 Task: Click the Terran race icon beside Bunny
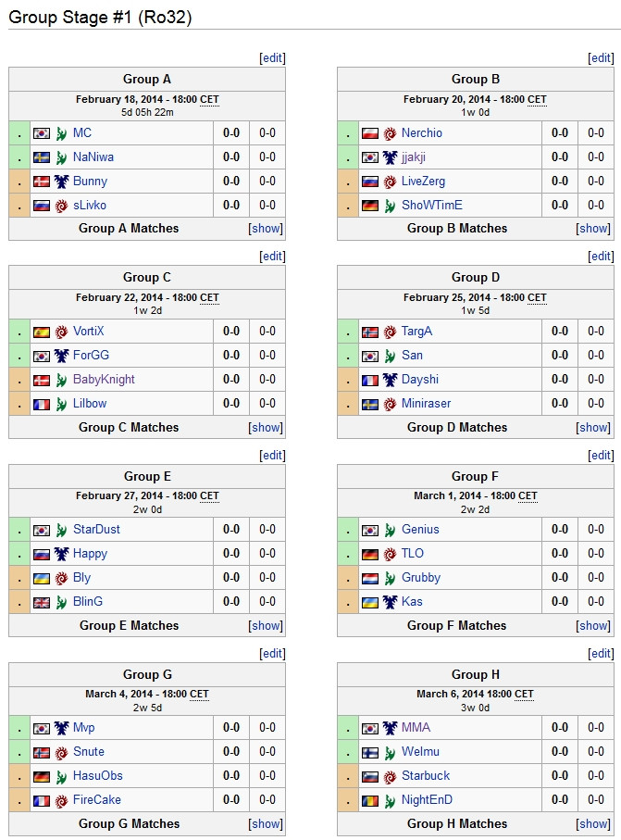[x=62, y=182]
